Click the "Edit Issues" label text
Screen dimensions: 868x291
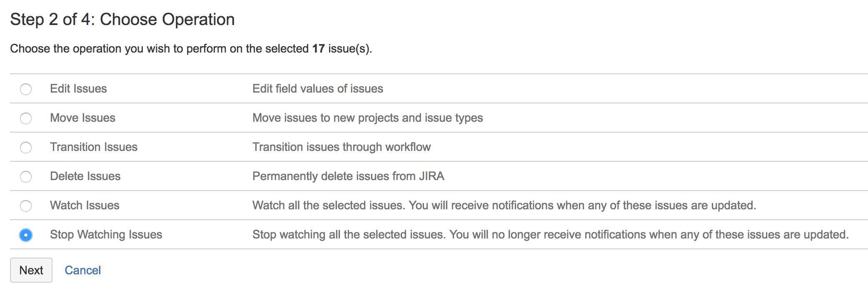tap(78, 89)
